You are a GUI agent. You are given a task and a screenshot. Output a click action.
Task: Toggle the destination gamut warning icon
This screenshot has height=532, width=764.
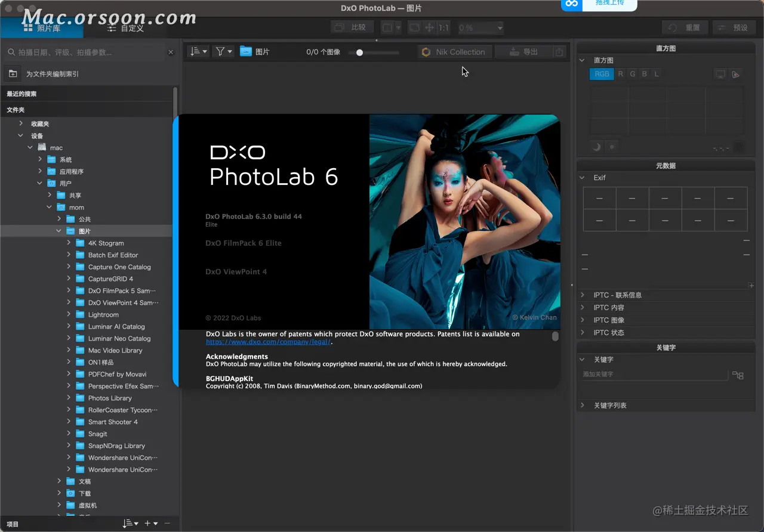(736, 74)
